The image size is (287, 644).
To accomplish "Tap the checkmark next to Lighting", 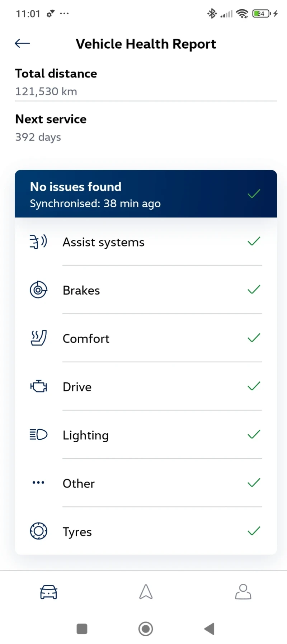I will [x=253, y=434].
